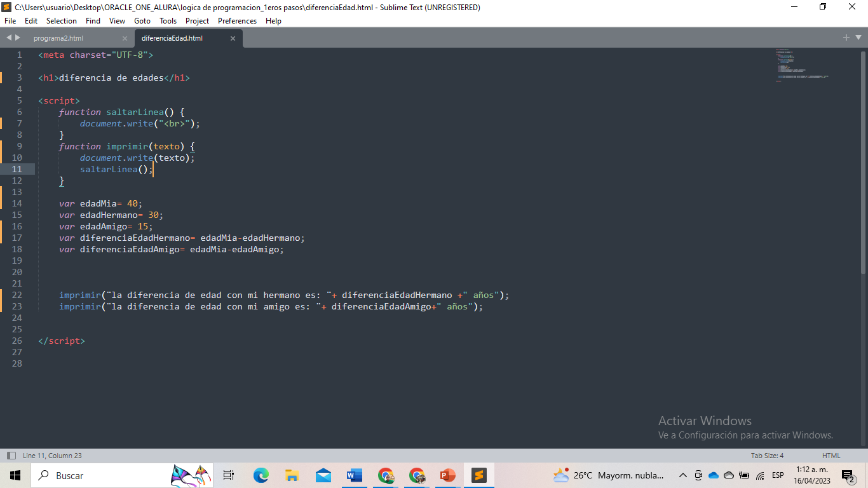
Task: Open Wi-Fi network tray icon
Action: click(760, 475)
